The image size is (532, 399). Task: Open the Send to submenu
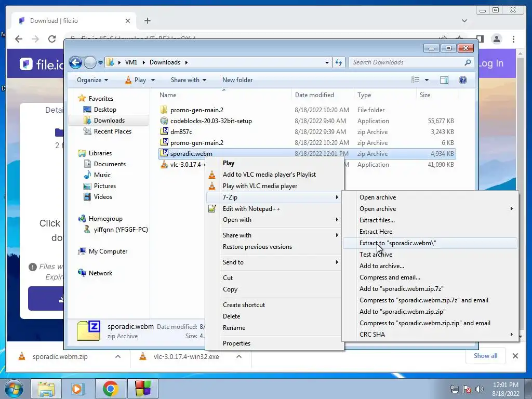pyautogui.click(x=274, y=262)
